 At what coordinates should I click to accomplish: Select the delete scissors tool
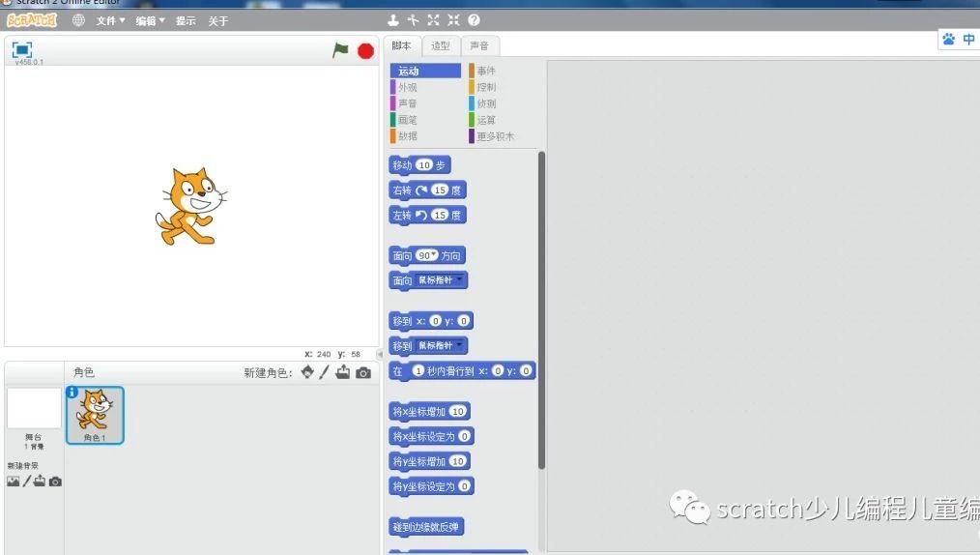(413, 20)
